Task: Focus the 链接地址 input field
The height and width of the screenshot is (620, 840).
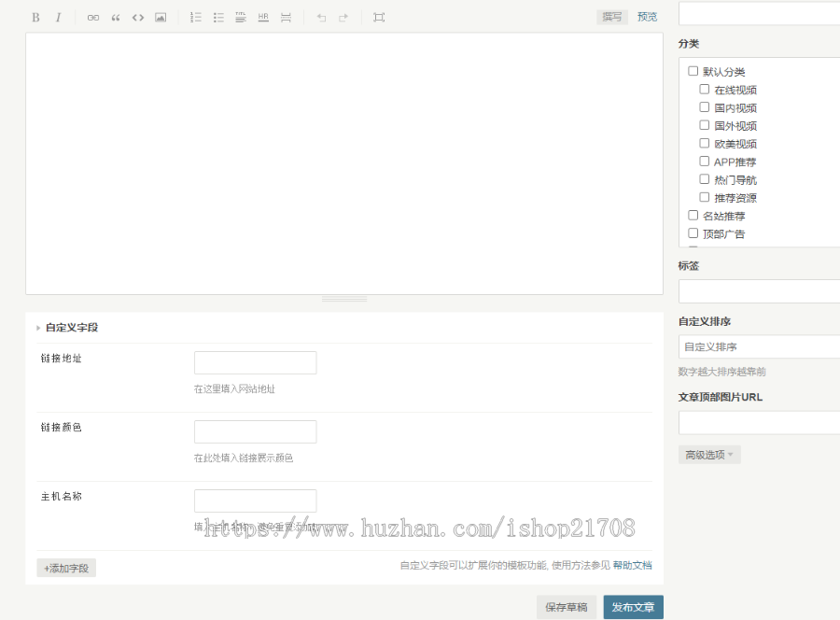Action: pos(255,363)
